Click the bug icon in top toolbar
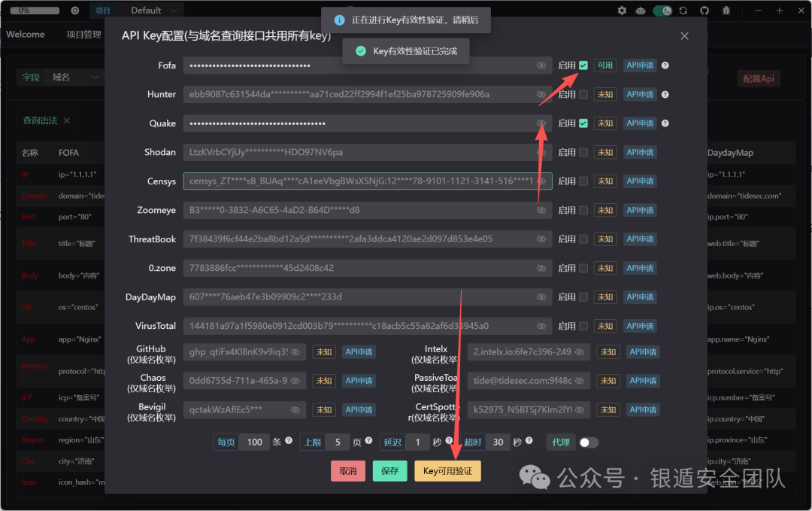812x511 pixels. (x=726, y=11)
